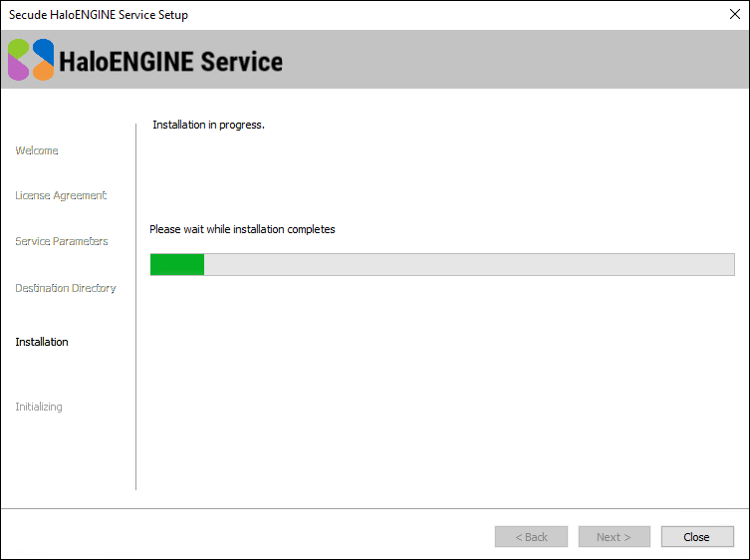This screenshot has height=560, width=750.
Task: Select the License Agreement step
Action: coord(61,195)
